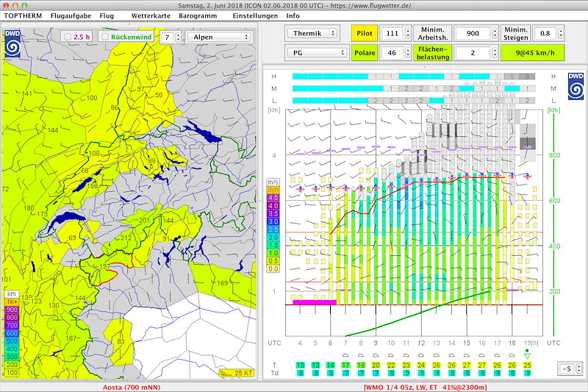Click the macOS green zoom window button

(x=24, y=5)
